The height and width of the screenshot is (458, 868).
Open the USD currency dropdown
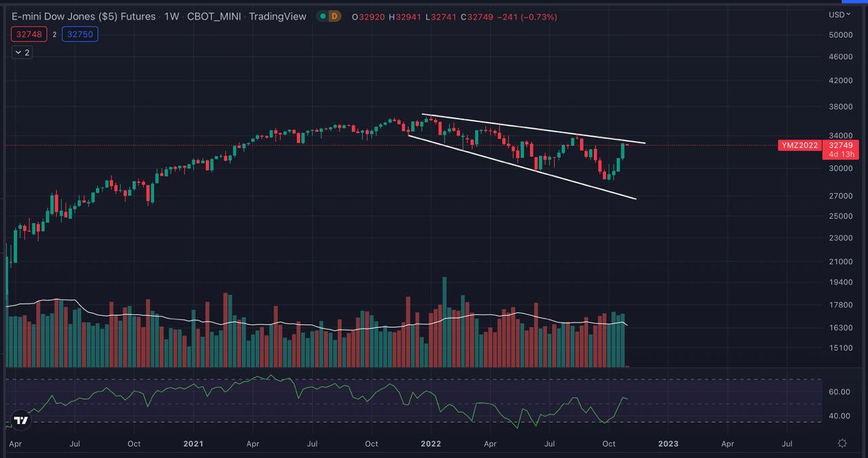pyautogui.click(x=840, y=14)
